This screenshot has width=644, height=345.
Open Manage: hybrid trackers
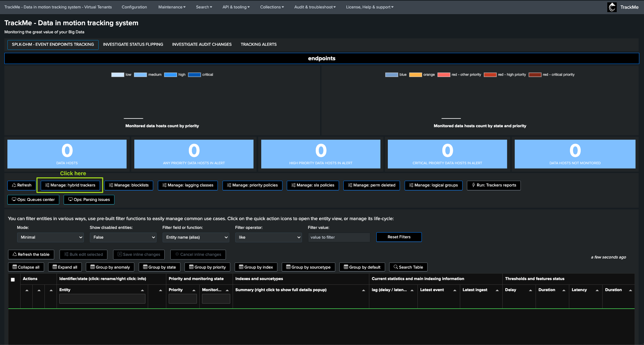70,185
